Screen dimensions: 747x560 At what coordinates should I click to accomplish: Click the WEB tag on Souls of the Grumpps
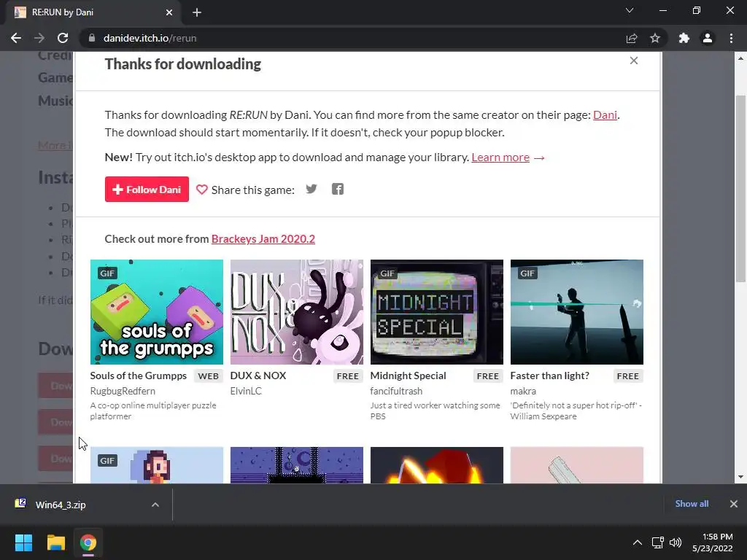[x=208, y=376]
